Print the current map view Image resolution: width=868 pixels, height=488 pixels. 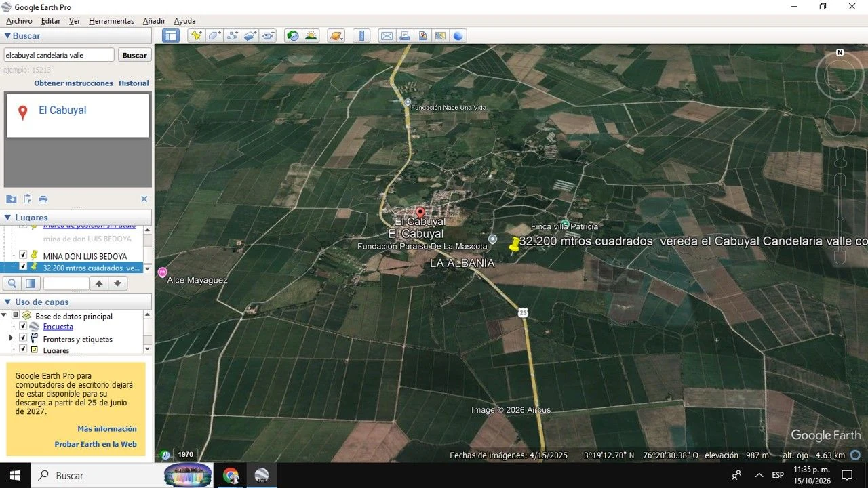click(x=405, y=35)
